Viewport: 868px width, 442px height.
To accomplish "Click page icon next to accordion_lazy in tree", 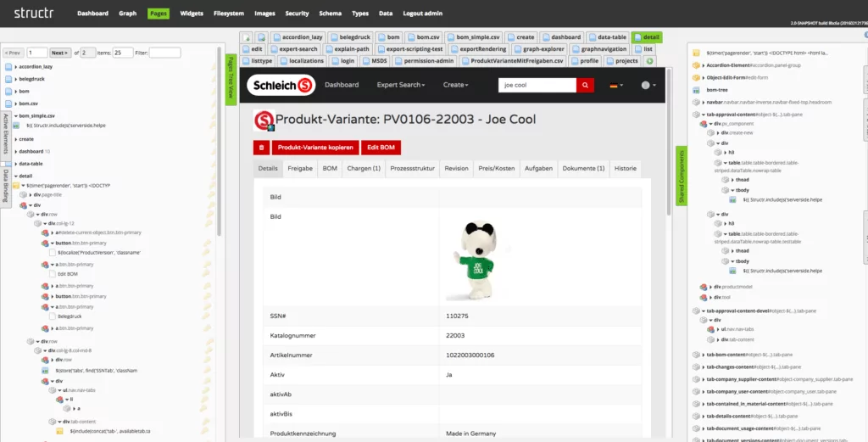I will pos(8,66).
